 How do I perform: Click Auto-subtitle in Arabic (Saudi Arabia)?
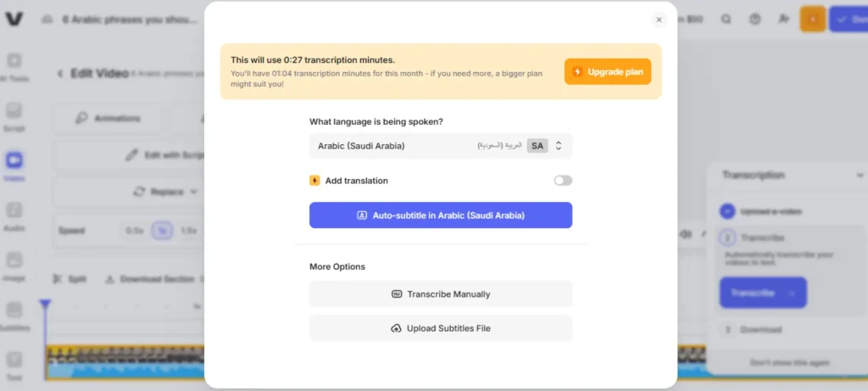(440, 215)
